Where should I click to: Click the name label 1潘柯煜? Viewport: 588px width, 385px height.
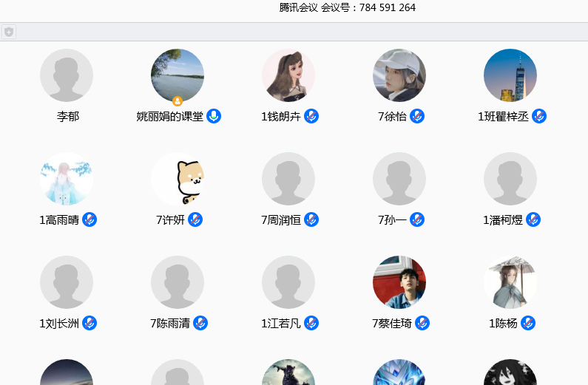point(503,219)
